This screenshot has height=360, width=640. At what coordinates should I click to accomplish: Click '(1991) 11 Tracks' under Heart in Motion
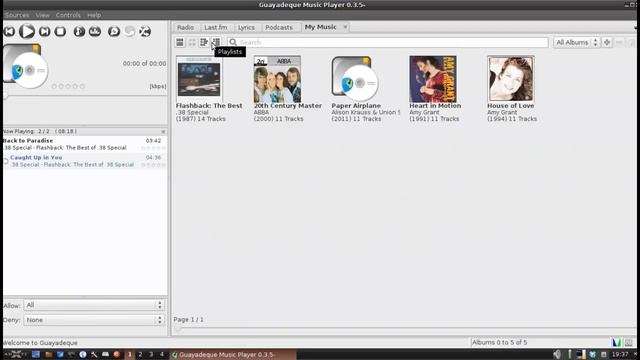click(434, 119)
